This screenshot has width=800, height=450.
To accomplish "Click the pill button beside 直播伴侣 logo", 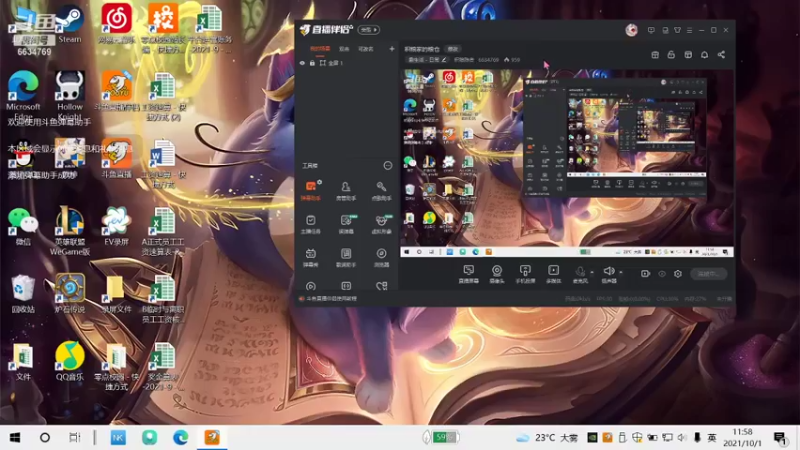I will point(368,30).
